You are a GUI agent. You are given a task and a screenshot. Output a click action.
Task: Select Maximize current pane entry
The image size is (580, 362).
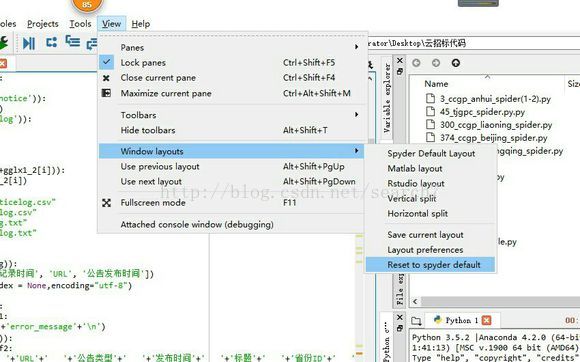pyautogui.click(x=232, y=93)
